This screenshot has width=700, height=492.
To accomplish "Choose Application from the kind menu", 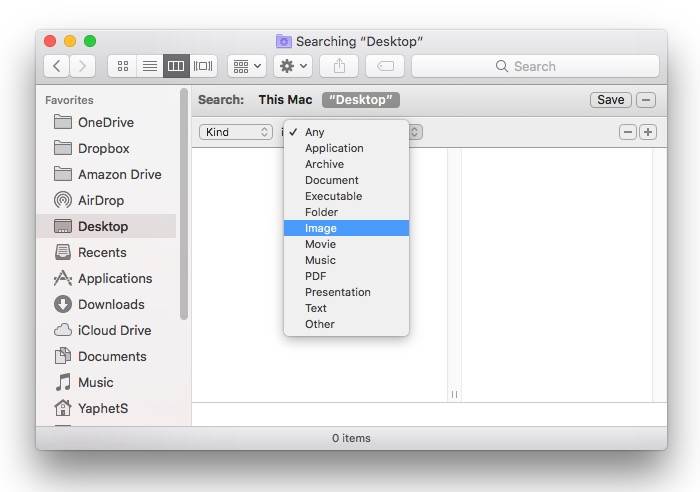I will point(346,148).
